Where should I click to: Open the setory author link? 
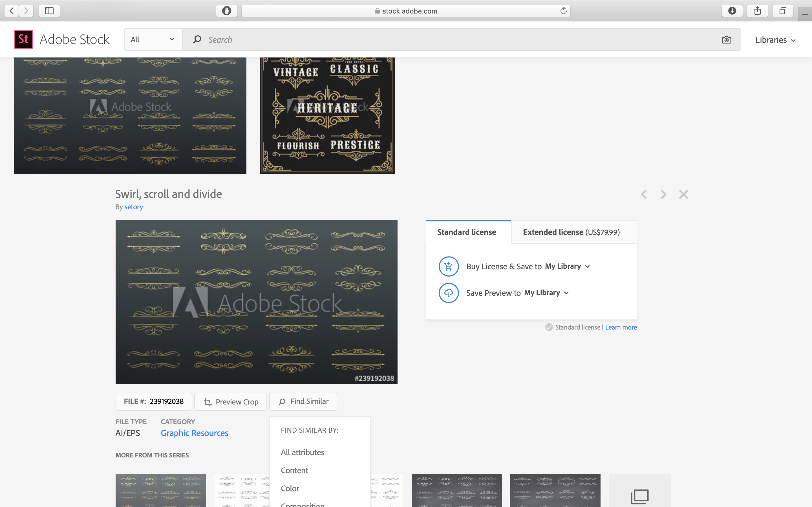pyautogui.click(x=134, y=207)
